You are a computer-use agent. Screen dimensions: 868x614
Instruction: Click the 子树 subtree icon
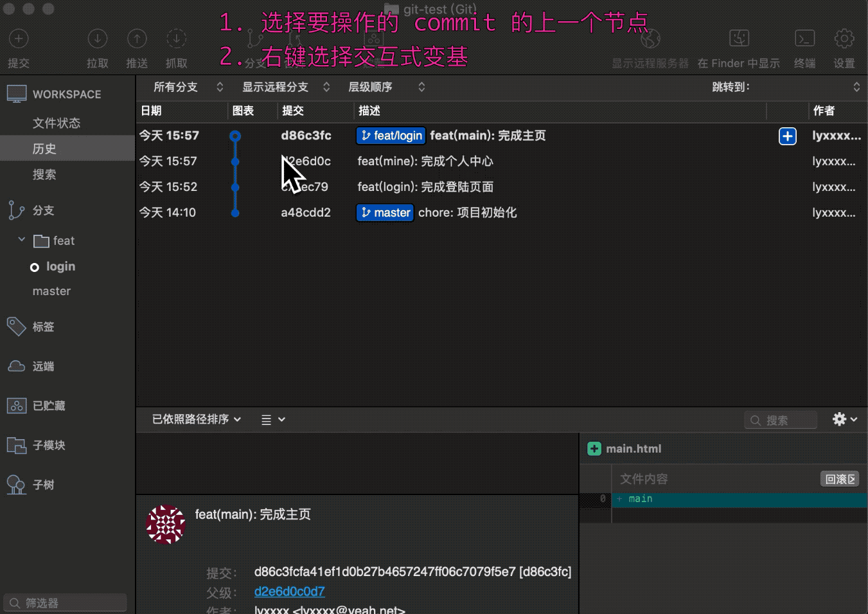16,485
